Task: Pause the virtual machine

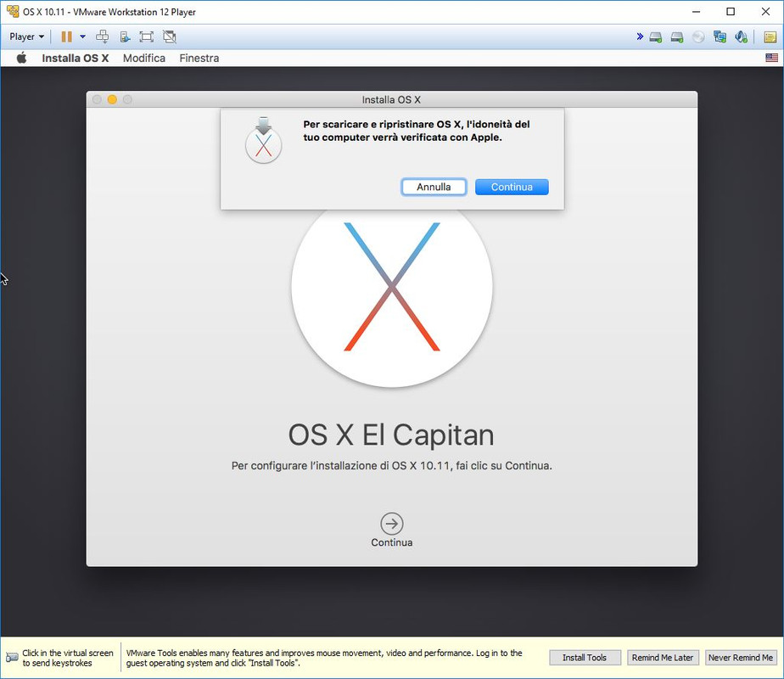Action: coord(66,36)
